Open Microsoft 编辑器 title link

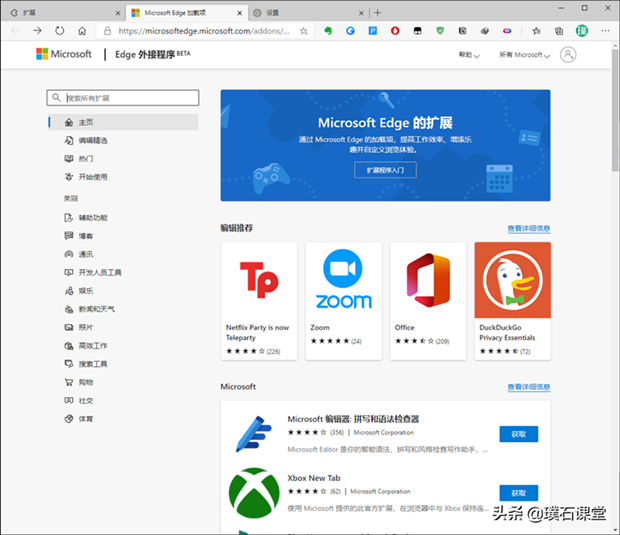pyautogui.click(x=353, y=419)
